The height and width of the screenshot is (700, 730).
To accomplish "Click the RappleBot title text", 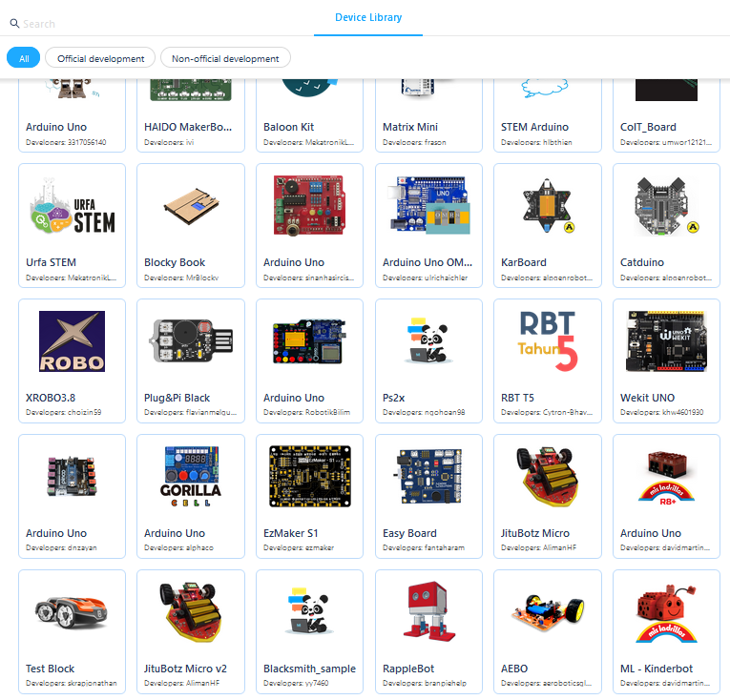I will [408, 669].
